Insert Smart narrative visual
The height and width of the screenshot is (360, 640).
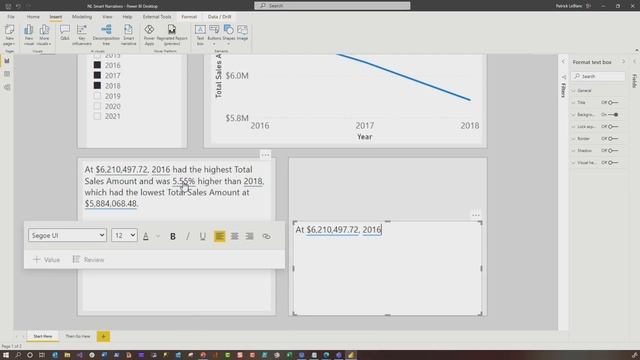point(128,35)
